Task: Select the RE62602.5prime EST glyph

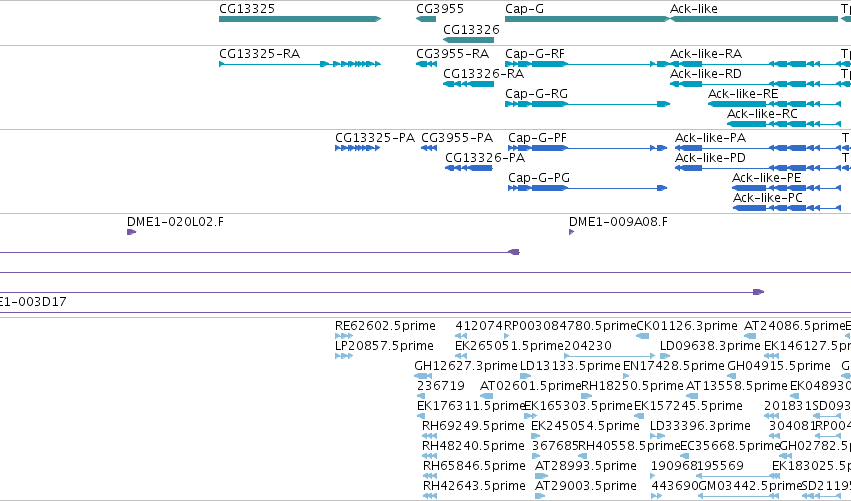Action: (x=344, y=336)
